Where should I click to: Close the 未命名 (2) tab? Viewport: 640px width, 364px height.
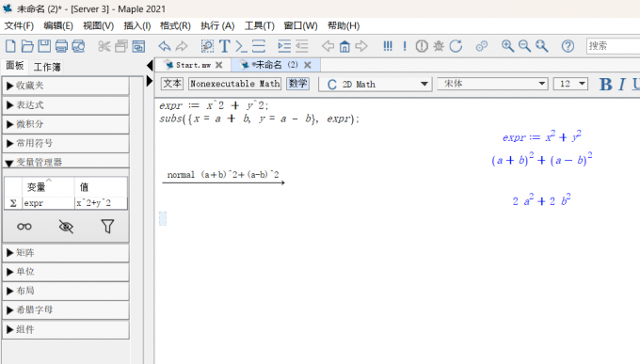tap(308, 65)
